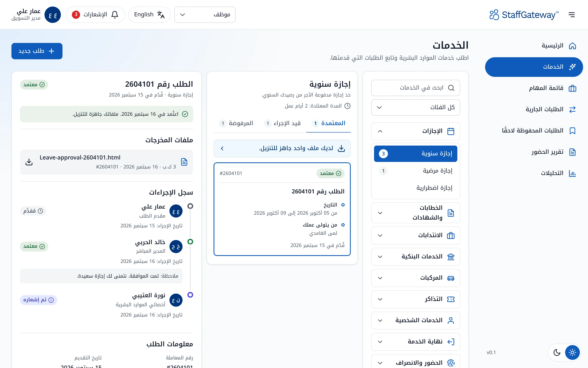Click the document icon beside تقرير الحضور
The width and height of the screenshot is (588, 368).
tap(572, 152)
